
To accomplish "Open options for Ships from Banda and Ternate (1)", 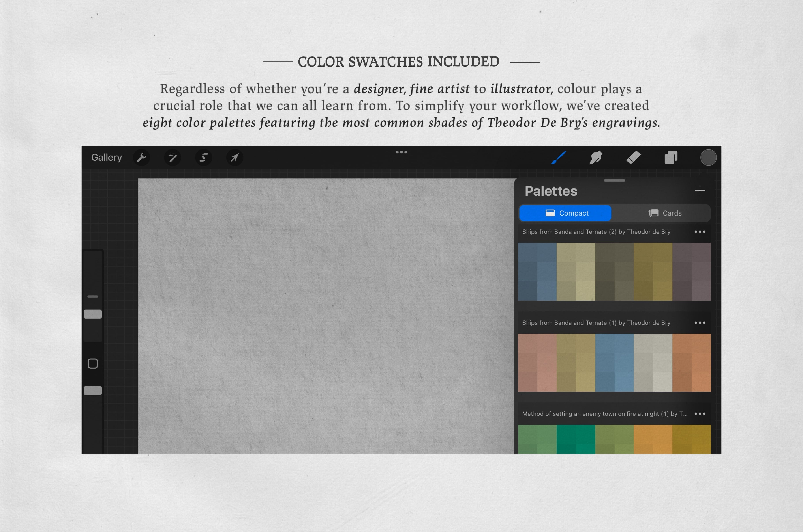I will click(x=700, y=323).
